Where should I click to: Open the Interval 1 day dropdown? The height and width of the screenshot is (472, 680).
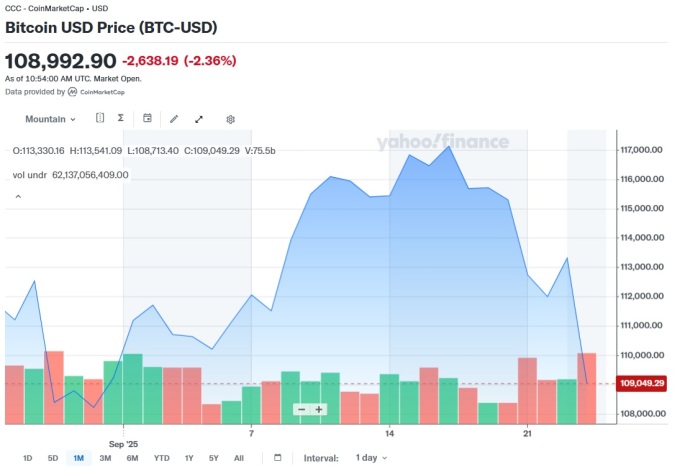[371, 458]
